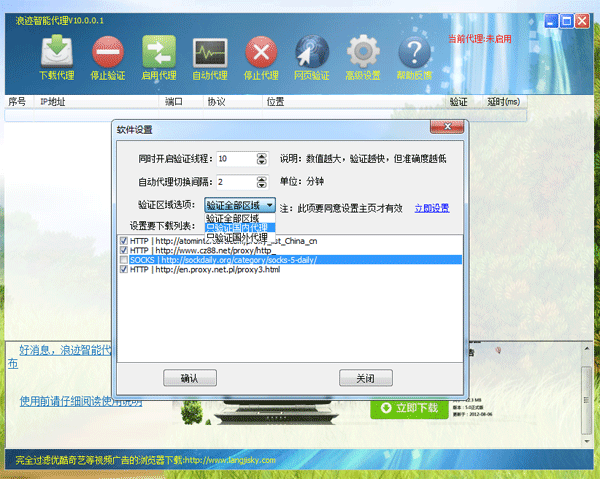This screenshot has width=600, height=479.
Task: Click the 延时(ms) column header
Action: (503, 101)
